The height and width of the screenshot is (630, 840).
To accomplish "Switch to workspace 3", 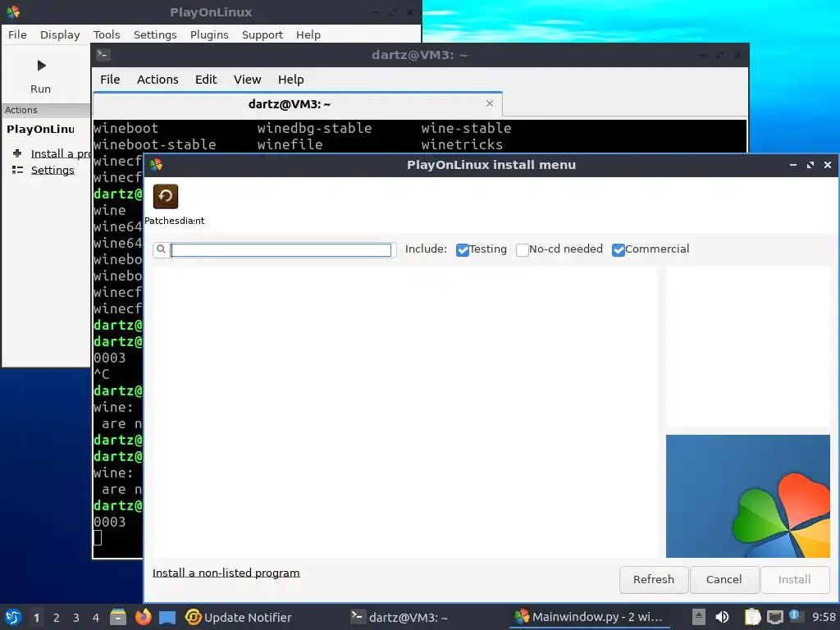I will (x=76, y=618).
